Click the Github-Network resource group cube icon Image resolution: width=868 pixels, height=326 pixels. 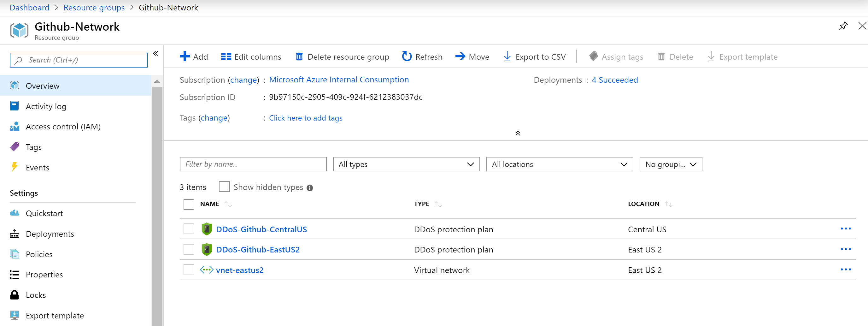pyautogui.click(x=19, y=30)
